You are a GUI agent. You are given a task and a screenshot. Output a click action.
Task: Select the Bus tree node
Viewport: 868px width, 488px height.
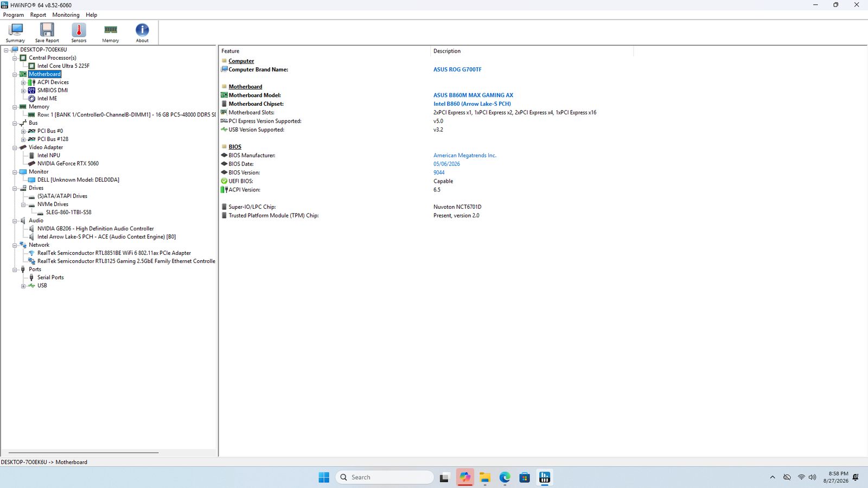[x=33, y=123]
